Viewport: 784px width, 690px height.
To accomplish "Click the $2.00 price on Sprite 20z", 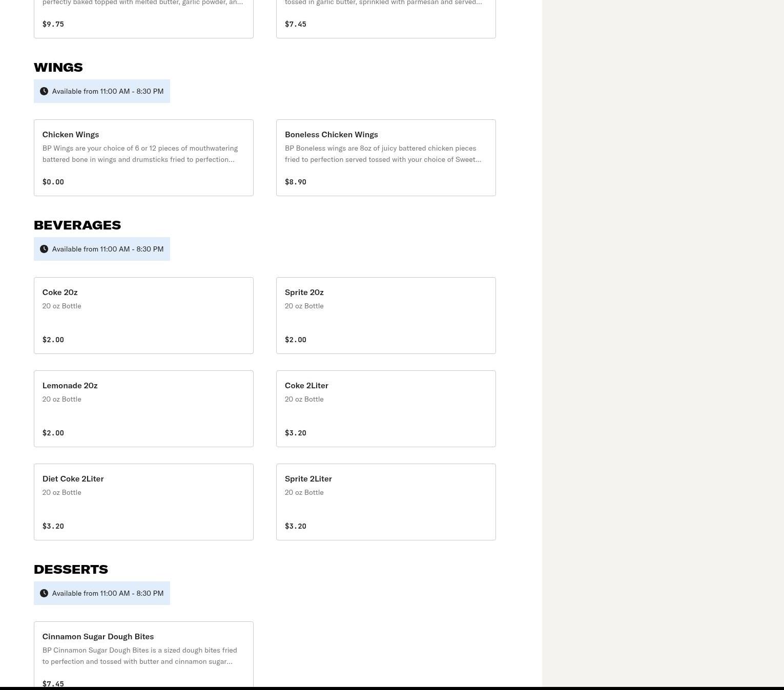I will pos(296,340).
